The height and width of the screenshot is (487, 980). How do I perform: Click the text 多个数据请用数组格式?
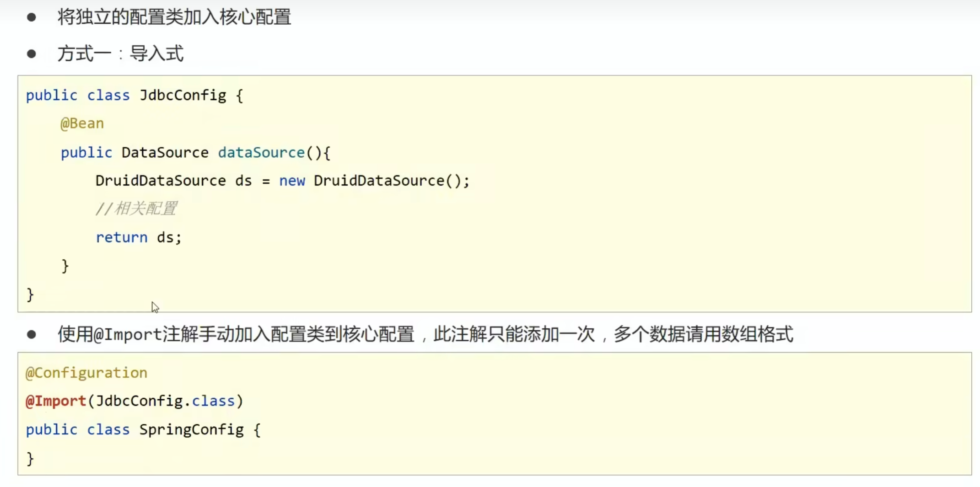[x=703, y=334]
